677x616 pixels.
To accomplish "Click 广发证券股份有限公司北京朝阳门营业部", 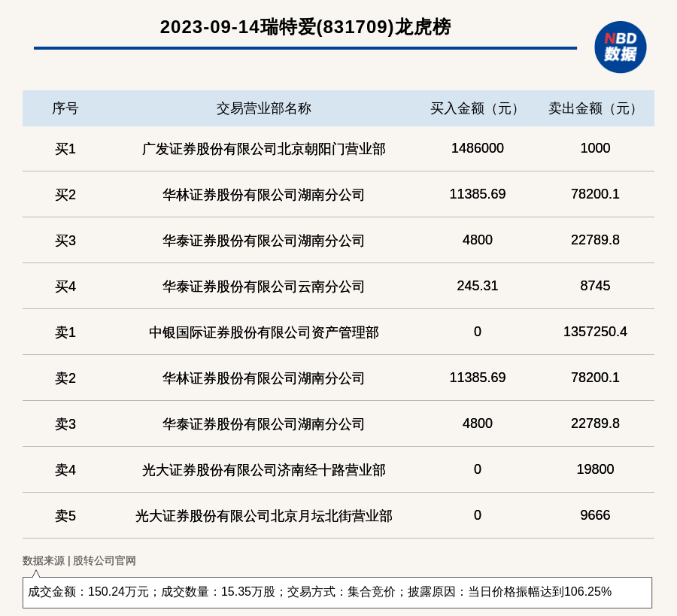I will click(264, 149).
